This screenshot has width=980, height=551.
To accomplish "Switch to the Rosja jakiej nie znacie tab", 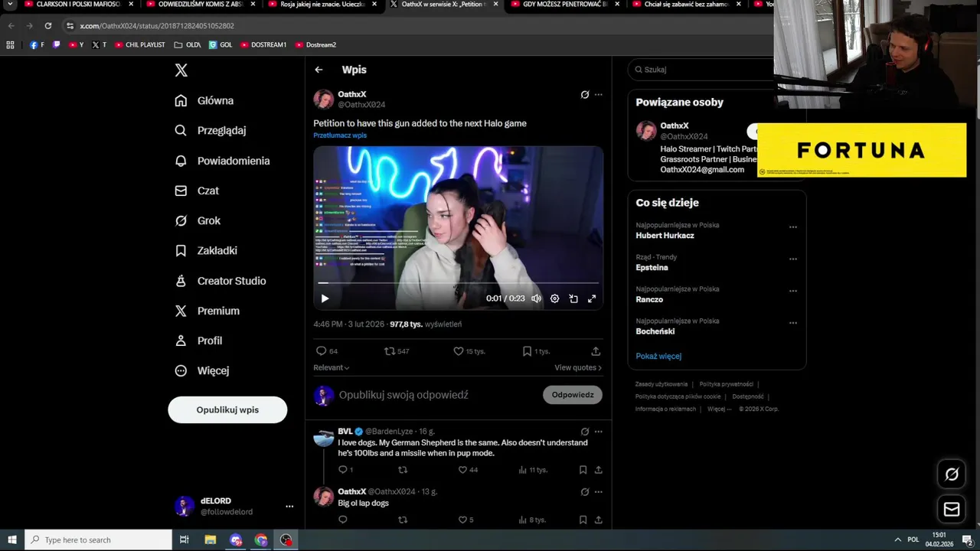I will point(322,5).
